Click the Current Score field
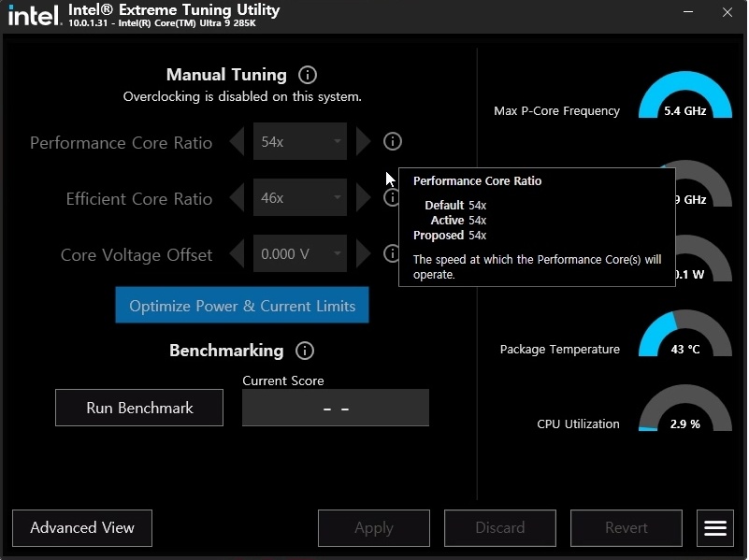This screenshot has height=560, width=749. [x=336, y=408]
